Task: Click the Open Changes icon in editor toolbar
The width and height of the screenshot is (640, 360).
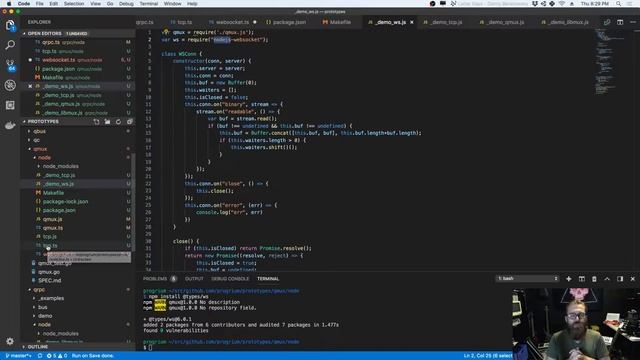Action: click(x=607, y=22)
